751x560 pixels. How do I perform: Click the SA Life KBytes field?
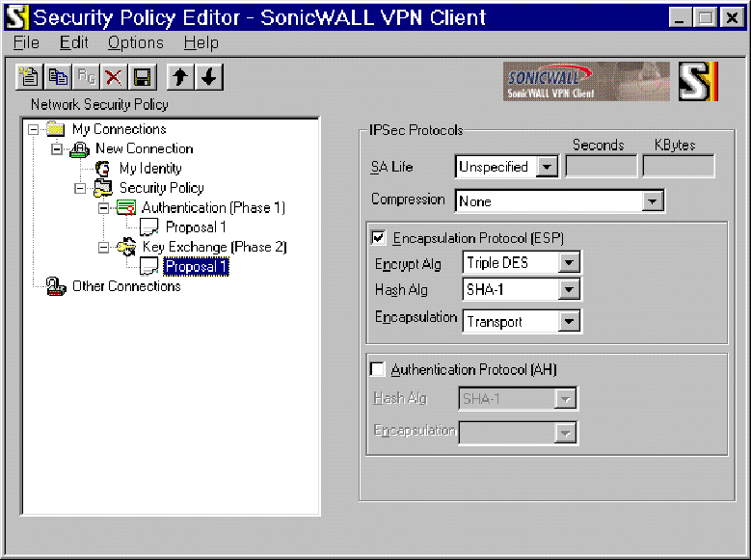click(678, 166)
